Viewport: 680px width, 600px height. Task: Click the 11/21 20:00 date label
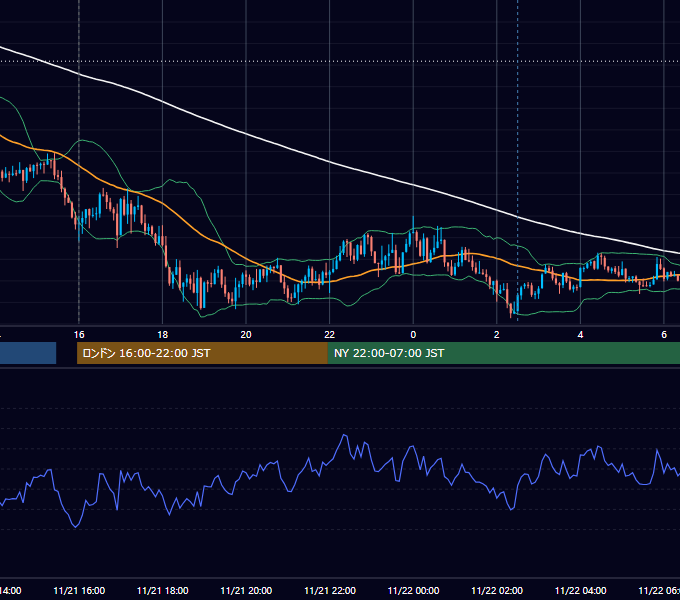coord(246,590)
